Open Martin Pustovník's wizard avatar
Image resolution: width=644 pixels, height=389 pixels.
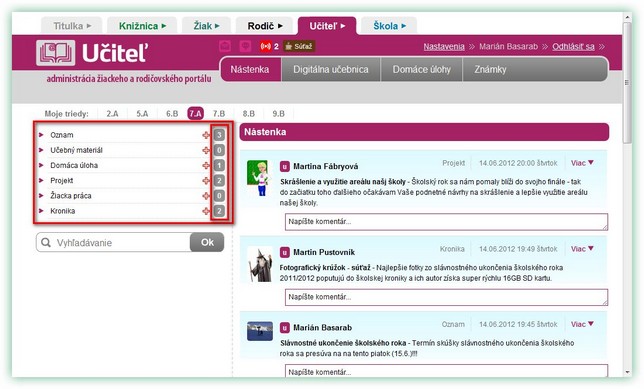260,264
